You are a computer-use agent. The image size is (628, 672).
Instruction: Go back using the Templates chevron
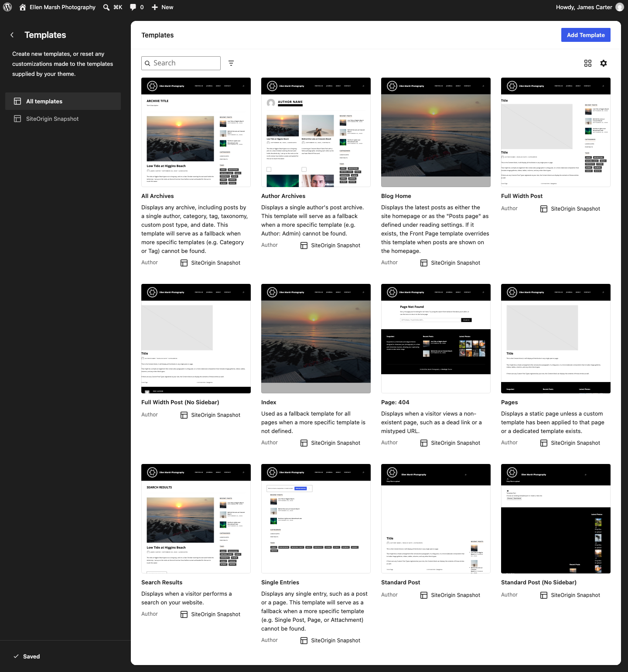point(12,35)
